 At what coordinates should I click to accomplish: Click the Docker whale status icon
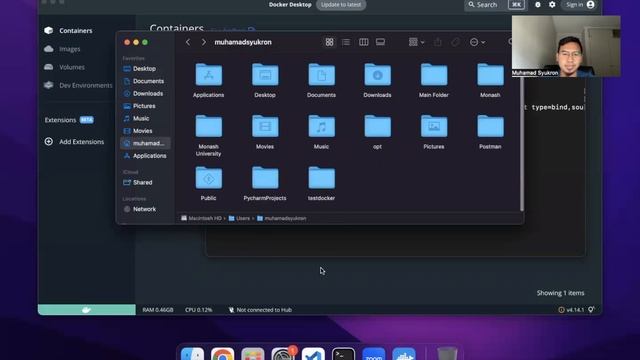87,310
